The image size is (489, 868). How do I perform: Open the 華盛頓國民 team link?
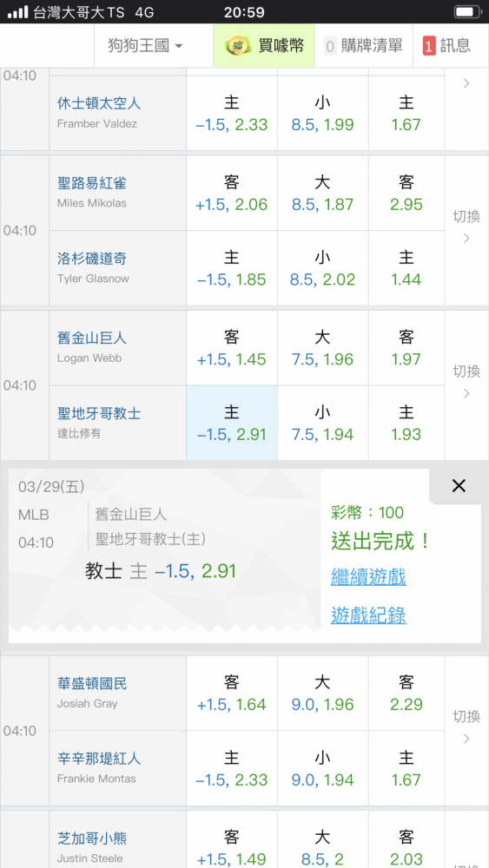pyautogui.click(x=92, y=684)
